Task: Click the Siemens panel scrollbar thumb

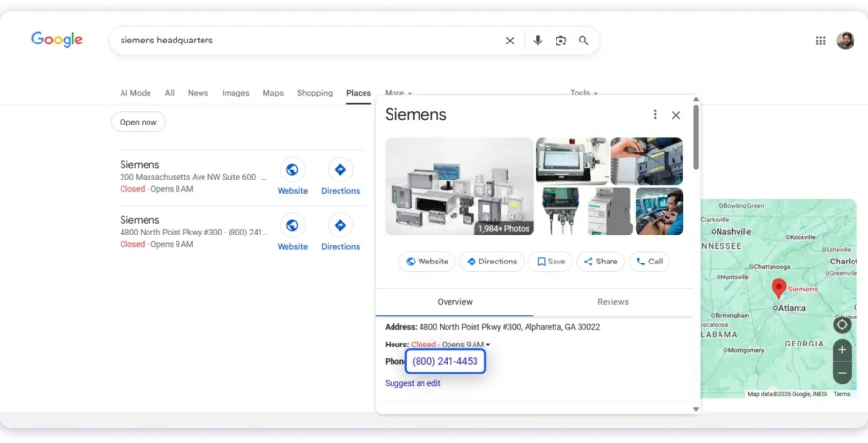Action: tap(696, 137)
